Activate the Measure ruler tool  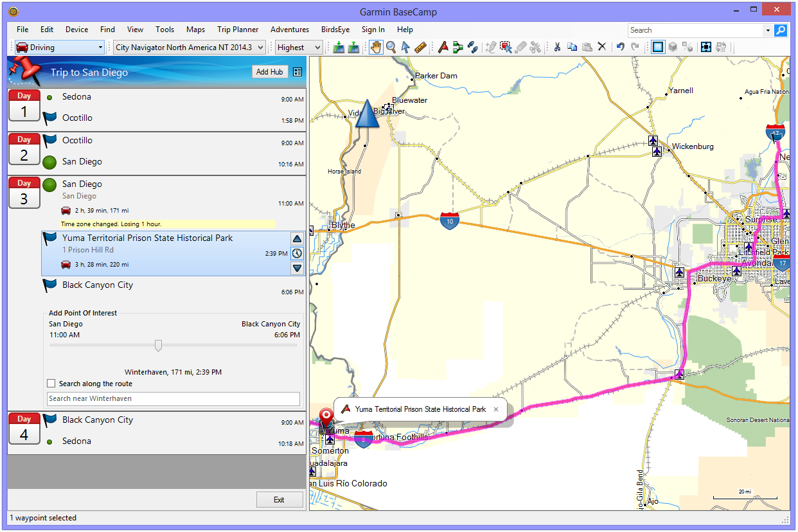[x=421, y=47]
